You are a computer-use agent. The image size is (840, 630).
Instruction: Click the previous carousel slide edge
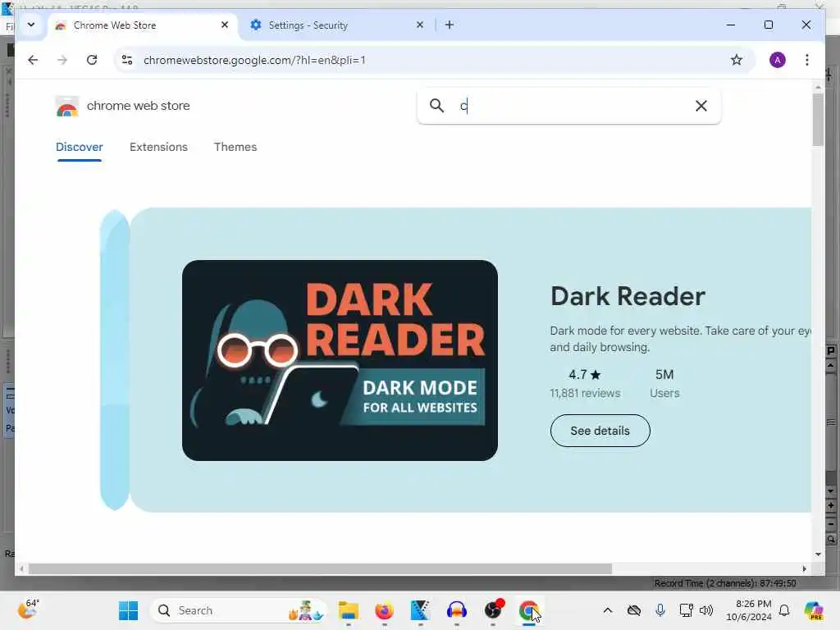(x=115, y=360)
